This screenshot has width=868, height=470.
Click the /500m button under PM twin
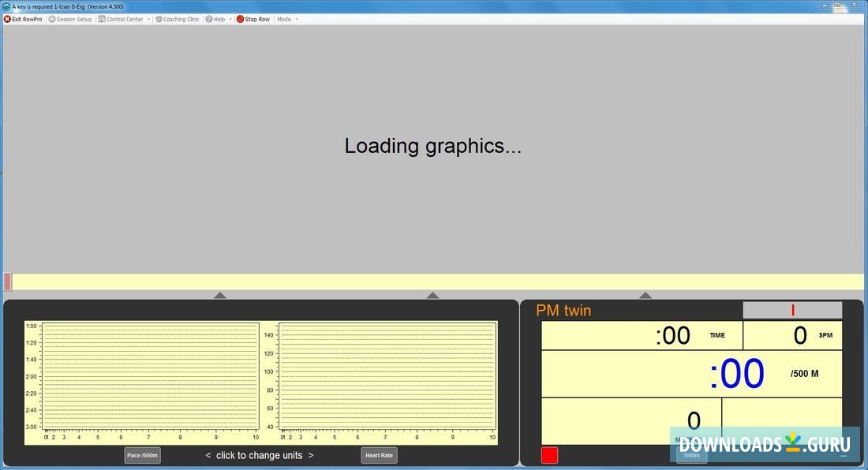691,455
